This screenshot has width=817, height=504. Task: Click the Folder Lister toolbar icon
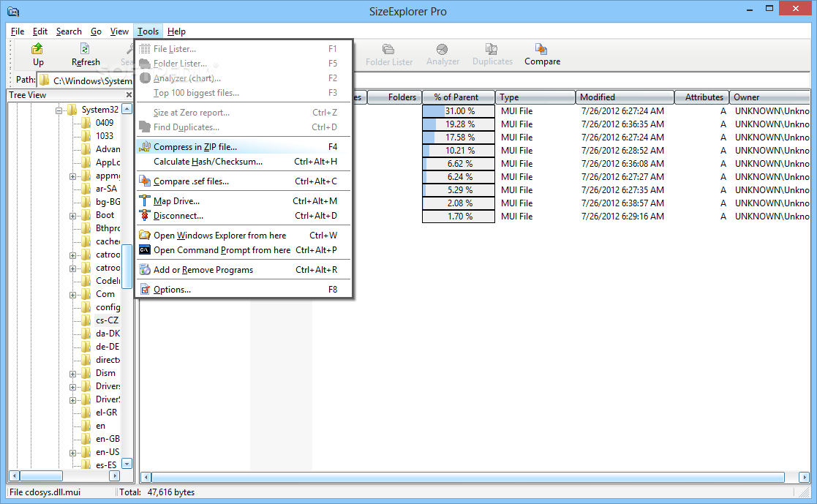click(x=388, y=49)
